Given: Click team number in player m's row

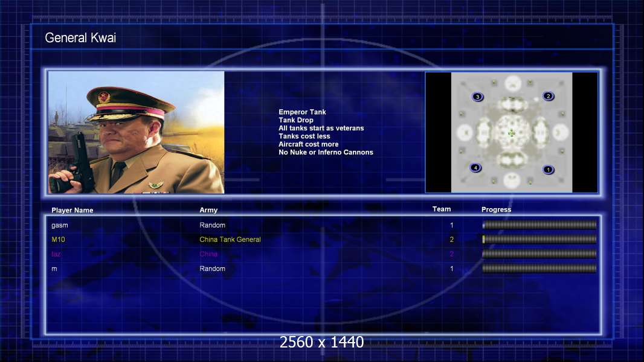Looking at the screenshot, I should [452, 268].
